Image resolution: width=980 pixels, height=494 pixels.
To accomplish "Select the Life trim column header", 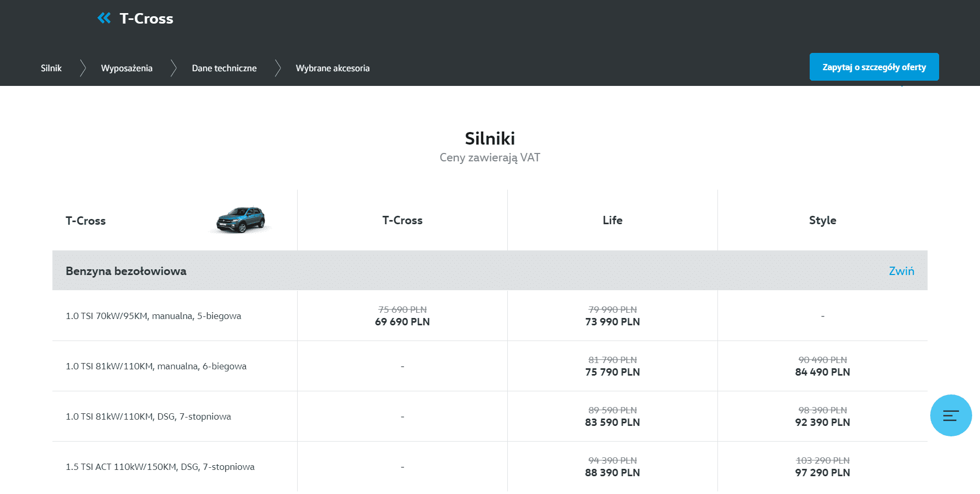I will pos(613,220).
